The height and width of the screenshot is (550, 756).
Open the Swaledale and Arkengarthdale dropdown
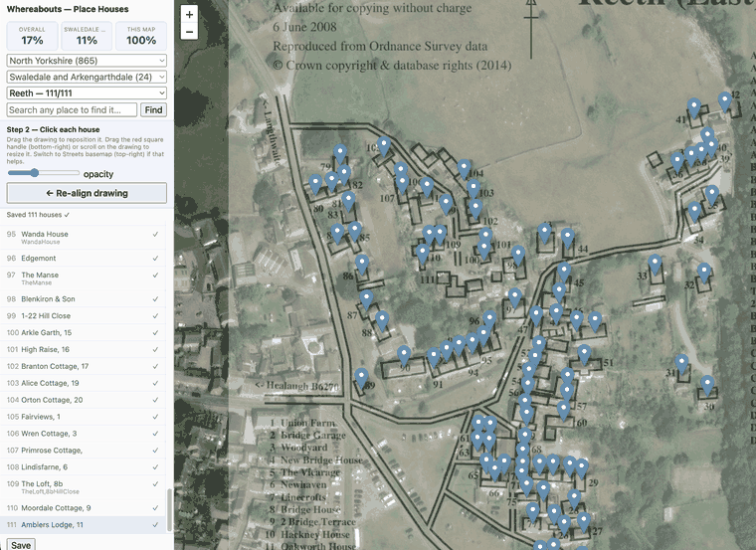click(87, 78)
